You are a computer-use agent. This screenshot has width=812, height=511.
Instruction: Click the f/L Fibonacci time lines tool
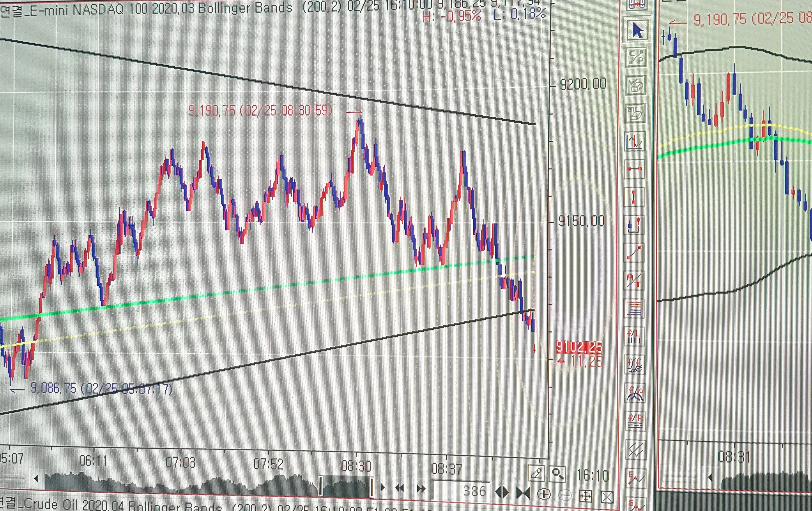(635, 336)
